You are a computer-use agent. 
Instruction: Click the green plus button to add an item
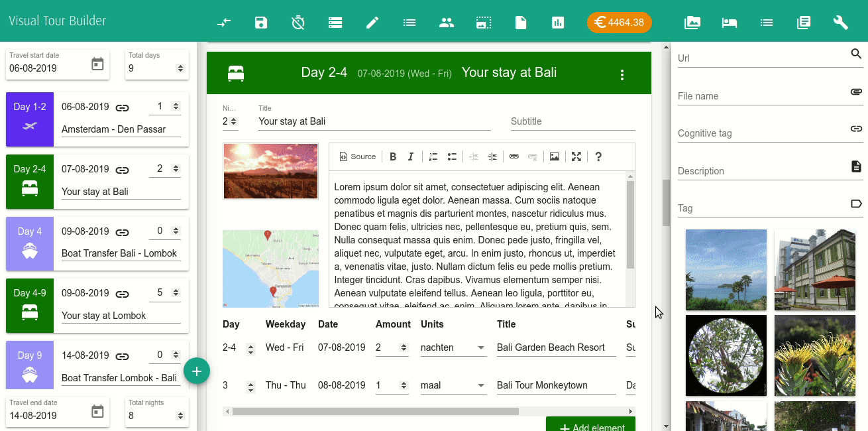coord(197,371)
